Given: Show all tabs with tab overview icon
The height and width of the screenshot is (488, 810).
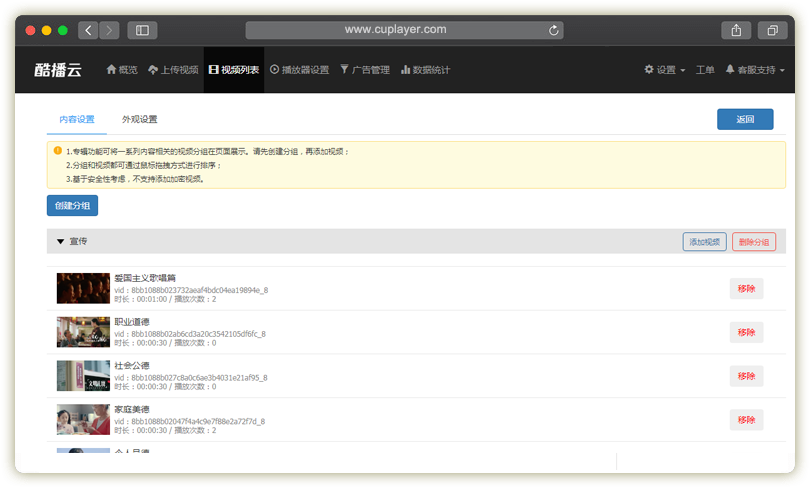Looking at the screenshot, I should pyautogui.click(x=773, y=30).
